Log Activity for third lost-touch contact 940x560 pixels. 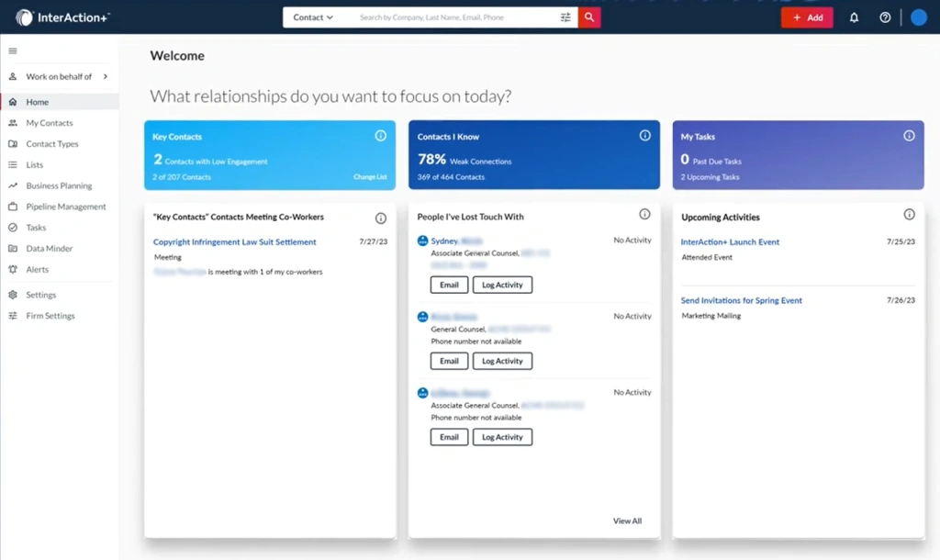(x=502, y=437)
